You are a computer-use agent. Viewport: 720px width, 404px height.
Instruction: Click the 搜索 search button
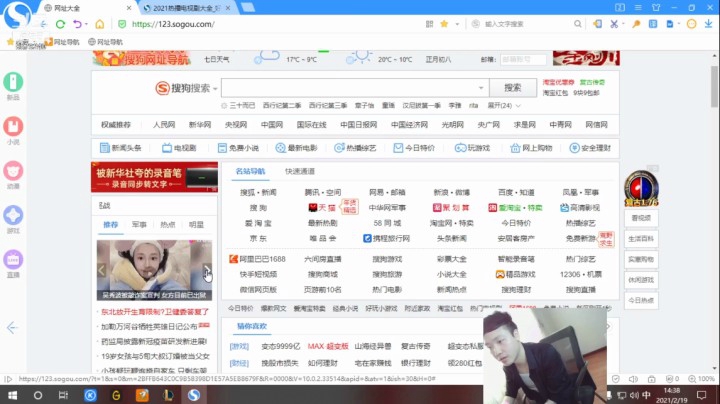pyautogui.click(x=512, y=88)
